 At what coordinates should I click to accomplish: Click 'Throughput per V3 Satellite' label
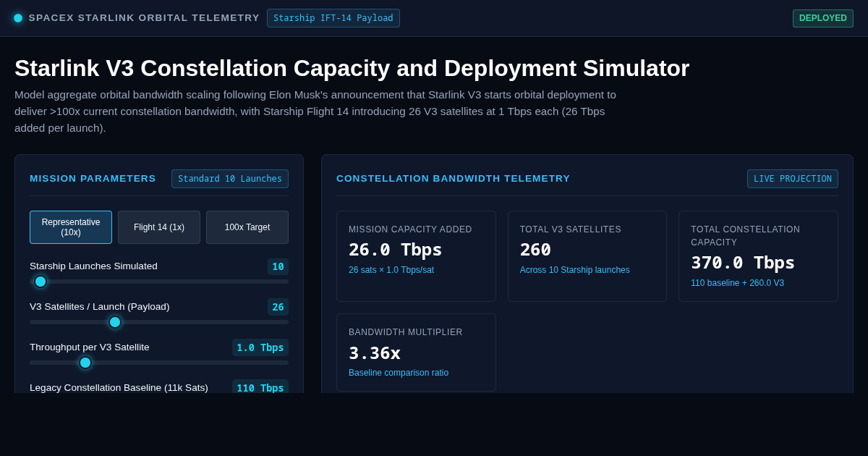90,347
